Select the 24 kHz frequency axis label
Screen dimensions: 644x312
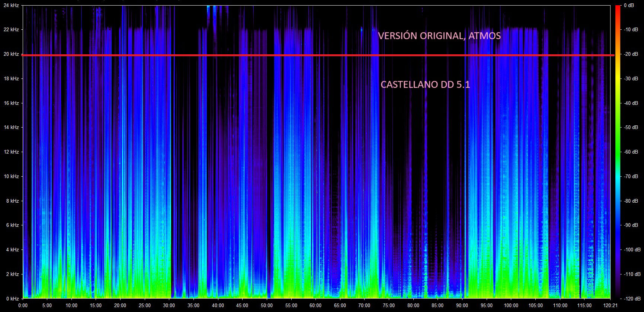pos(11,5)
